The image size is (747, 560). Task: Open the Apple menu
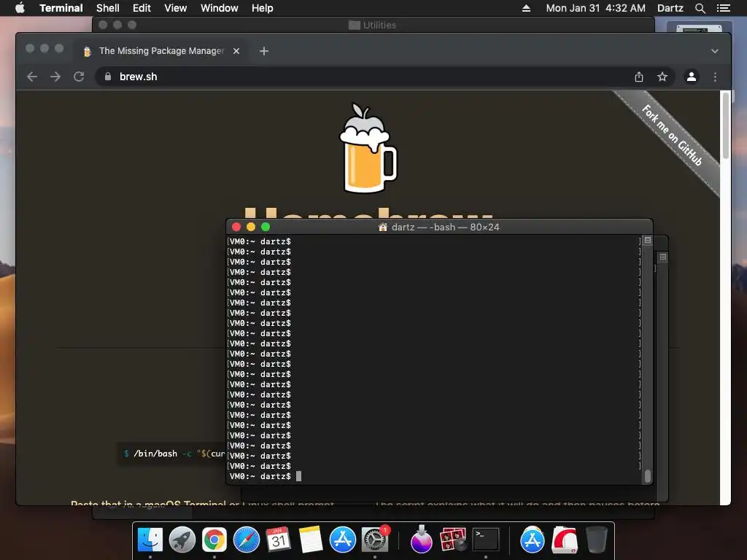[x=20, y=8]
